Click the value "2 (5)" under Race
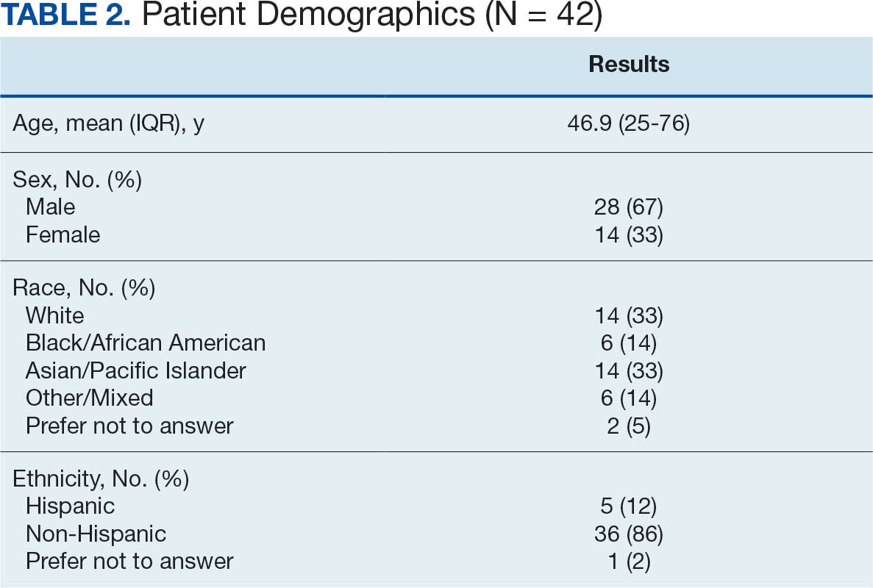The height and width of the screenshot is (588, 873). 629,425
